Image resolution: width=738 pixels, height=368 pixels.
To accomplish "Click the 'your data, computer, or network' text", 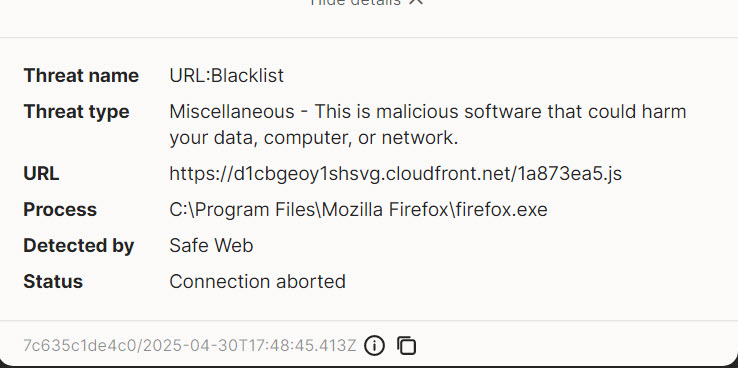I will (x=313, y=138).
